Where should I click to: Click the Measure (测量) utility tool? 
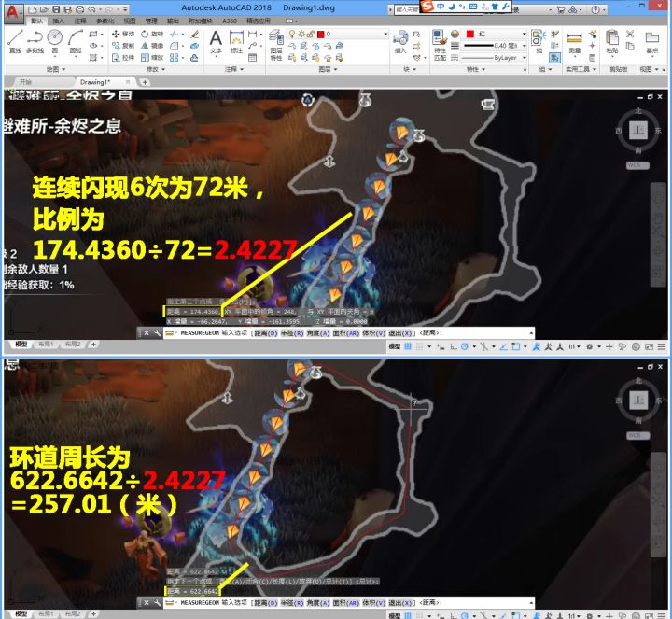(x=574, y=42)
